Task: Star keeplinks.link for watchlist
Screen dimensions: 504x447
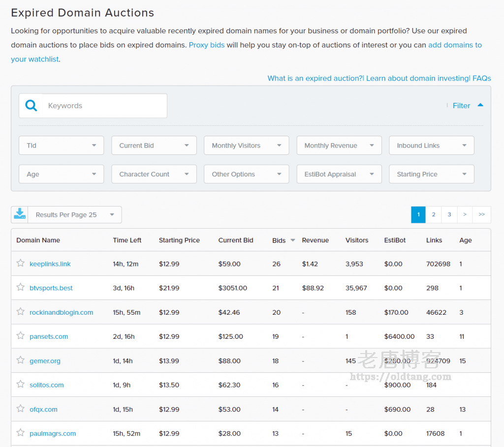Action: click(21, 263)
